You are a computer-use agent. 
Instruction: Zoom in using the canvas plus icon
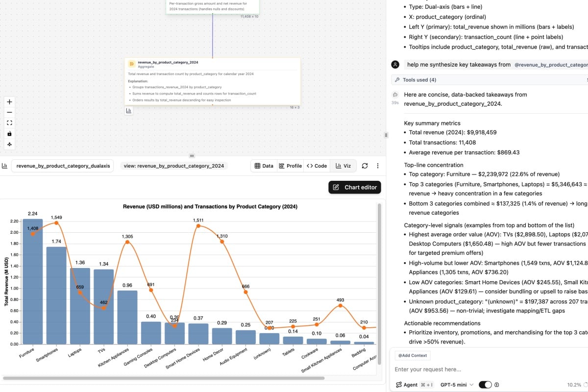pos(9,101)
